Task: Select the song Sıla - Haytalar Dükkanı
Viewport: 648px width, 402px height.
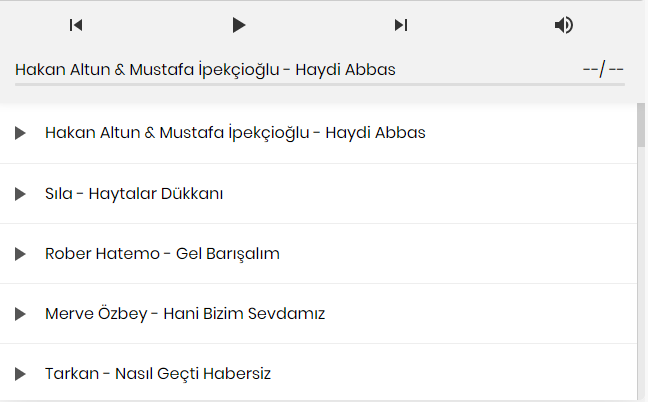Action: click(134, 194)
